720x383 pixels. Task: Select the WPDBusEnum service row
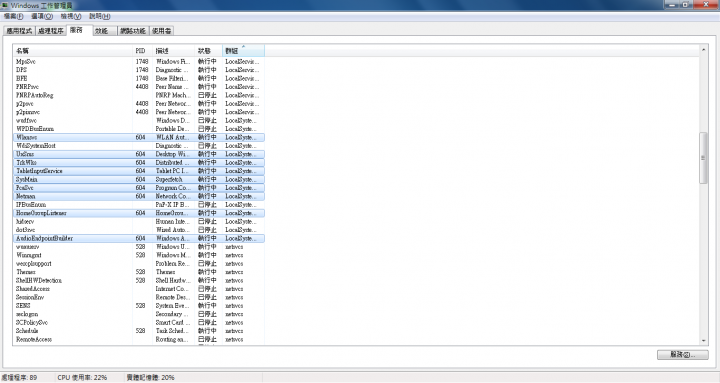click(139, 129)
